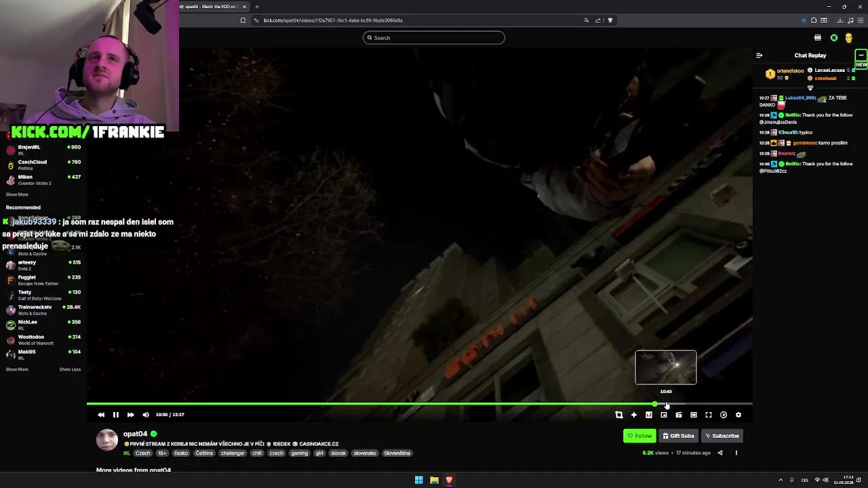868x488 pixels.
Task: Click the 10:40 preview thumbnail above the timeline
Action: 665,367
